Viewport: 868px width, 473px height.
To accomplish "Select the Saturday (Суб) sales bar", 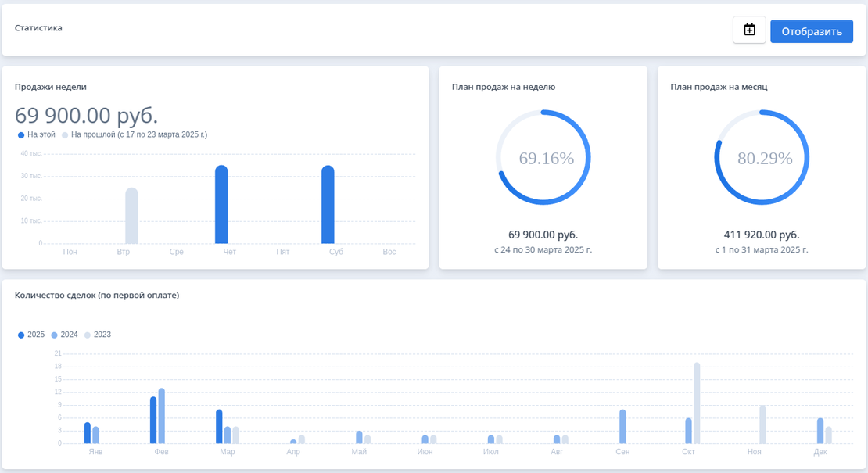I will [328, 205].
